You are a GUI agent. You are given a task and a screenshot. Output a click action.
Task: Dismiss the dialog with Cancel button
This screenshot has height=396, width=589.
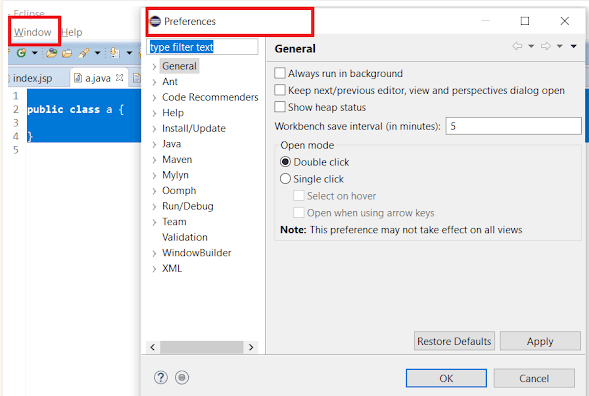point(534,378)
